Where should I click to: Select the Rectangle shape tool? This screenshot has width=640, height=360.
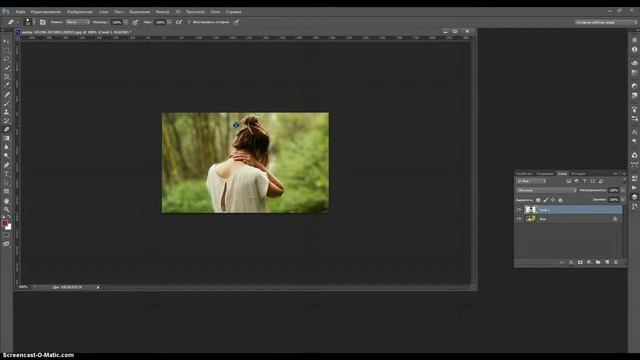point(7,191)
